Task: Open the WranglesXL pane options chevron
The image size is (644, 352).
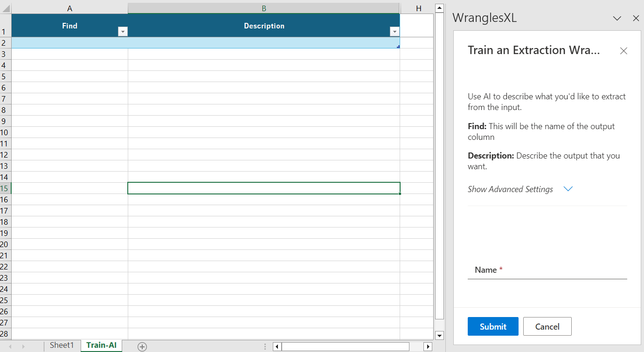Action: (x=617, y=18)
